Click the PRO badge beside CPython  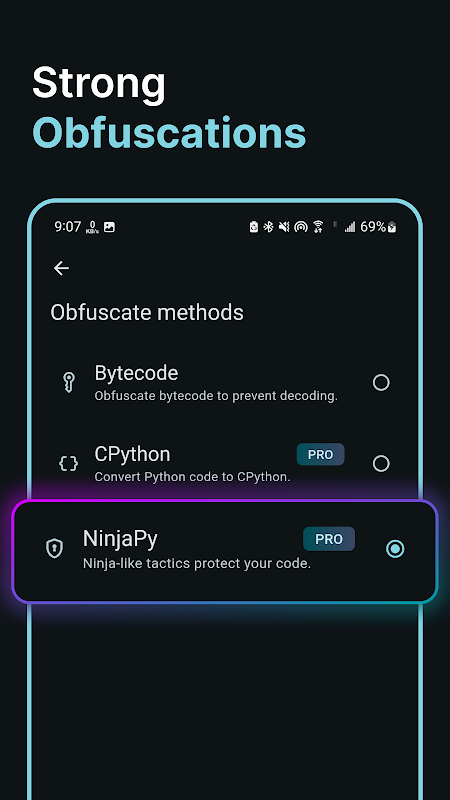tap(320, 455)
